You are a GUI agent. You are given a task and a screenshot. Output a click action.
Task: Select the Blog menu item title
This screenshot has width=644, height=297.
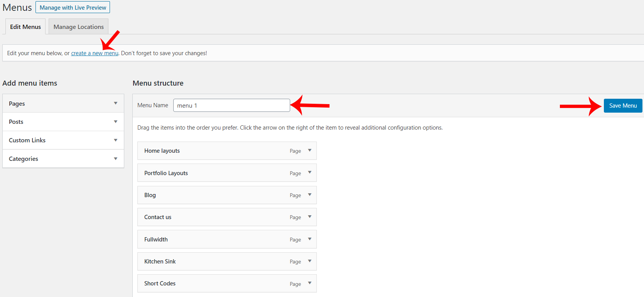150,195
